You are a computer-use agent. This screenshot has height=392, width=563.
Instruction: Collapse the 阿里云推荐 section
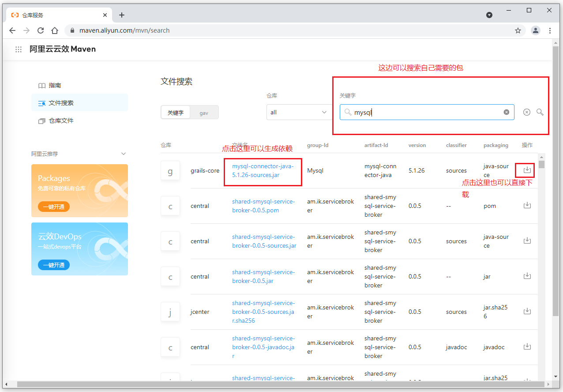tap(124, 154)
